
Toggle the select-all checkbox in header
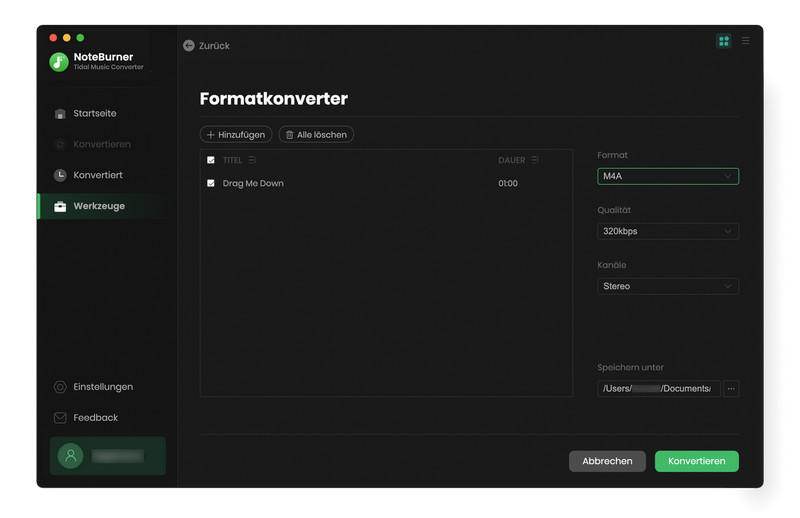tap(211, 160)
